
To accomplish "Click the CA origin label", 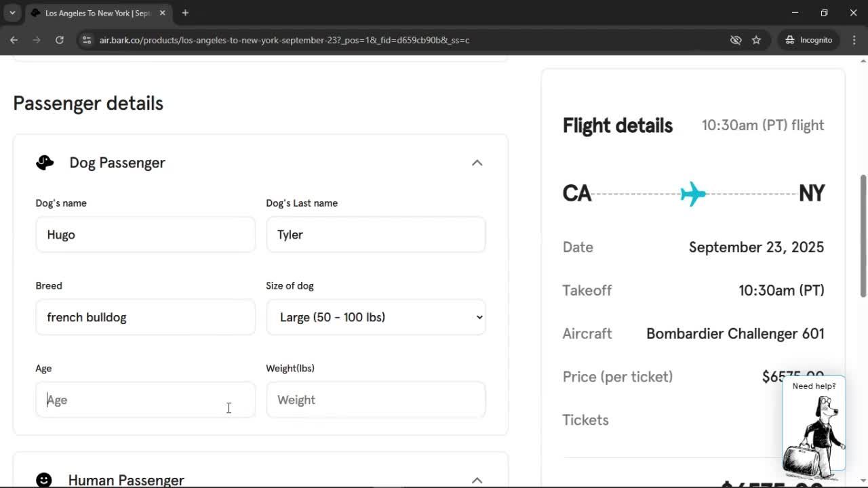I will (x=577, y=194).
